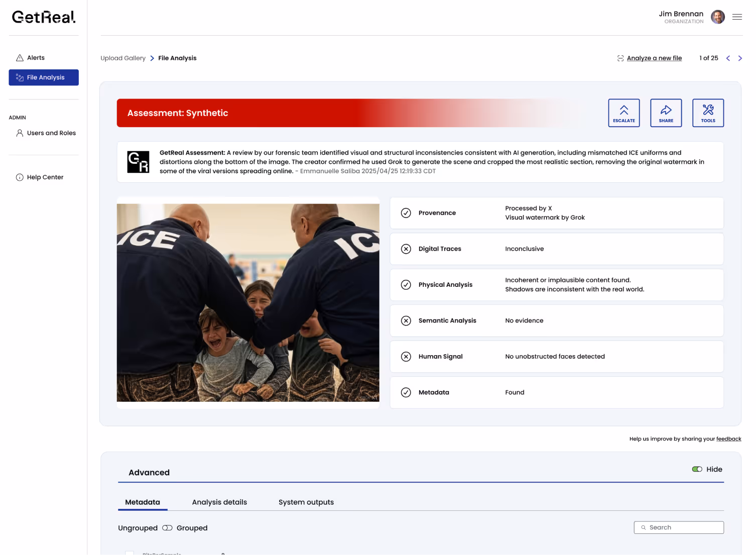Click the Alerts warning triangle icon
This screenshot has height=555, width=756.
tap(20, 58)
